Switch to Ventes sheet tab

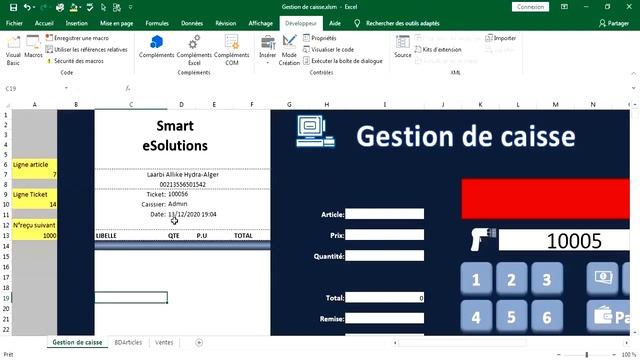164,342
